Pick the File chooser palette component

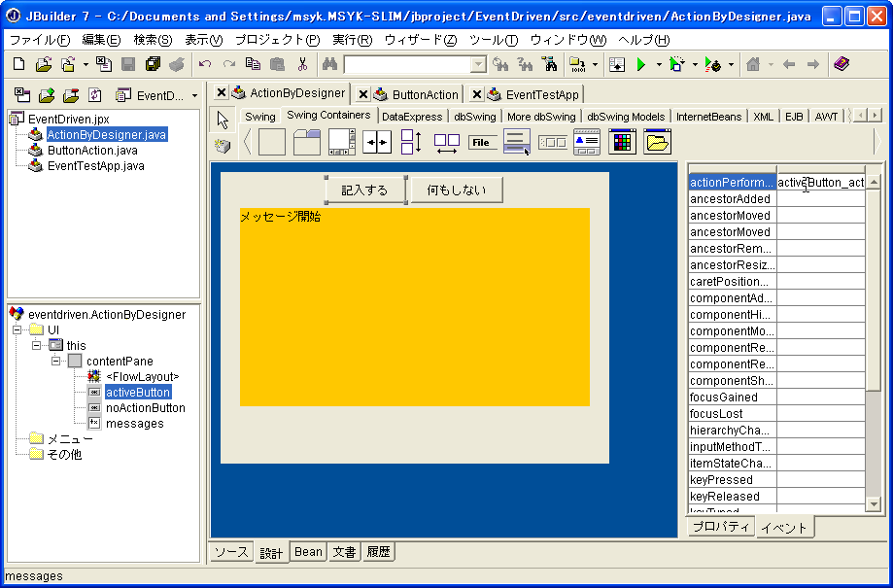coord(480,143)
